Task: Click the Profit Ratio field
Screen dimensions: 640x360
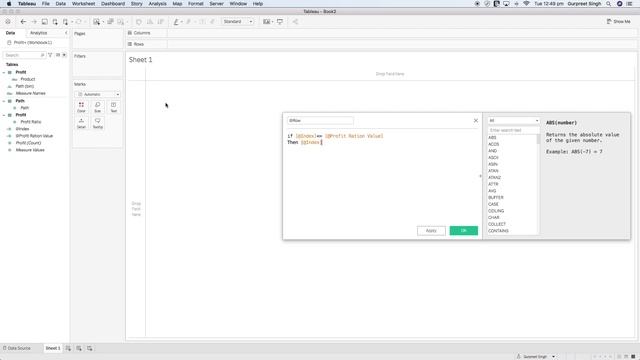Action: [x=31, y=122]
